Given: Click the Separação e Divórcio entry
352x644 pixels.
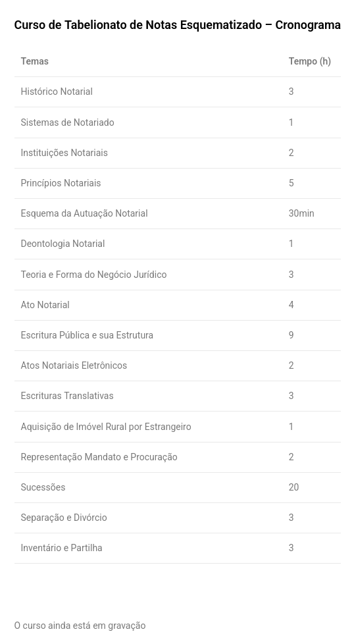Looking at the screenshot, I should point(64,518).
